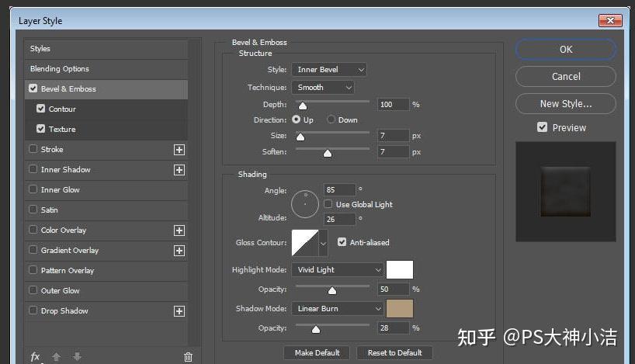Click Reset to Default button
This screenshot has width=635, height=364.
pyautogui.click(x=394, y=352)
